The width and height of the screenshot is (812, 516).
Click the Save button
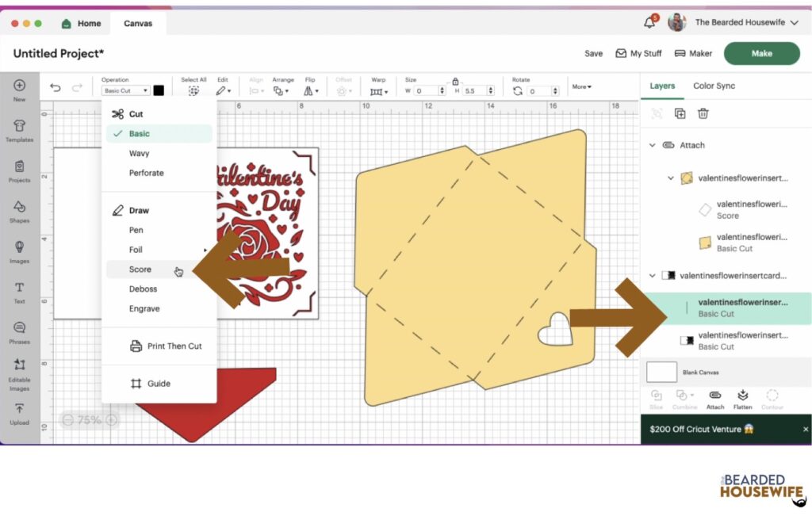(x=593, y=53)
